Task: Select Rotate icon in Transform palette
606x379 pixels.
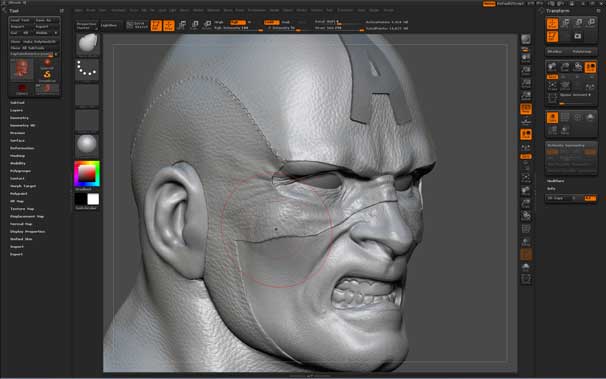Action: click(591, 24)
